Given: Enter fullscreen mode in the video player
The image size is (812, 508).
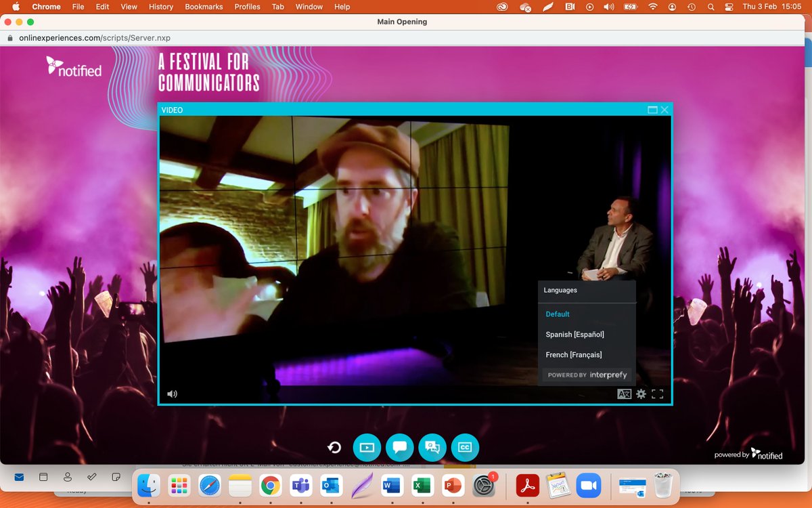Looking at the screenshot, I should [x=657, y=394].
